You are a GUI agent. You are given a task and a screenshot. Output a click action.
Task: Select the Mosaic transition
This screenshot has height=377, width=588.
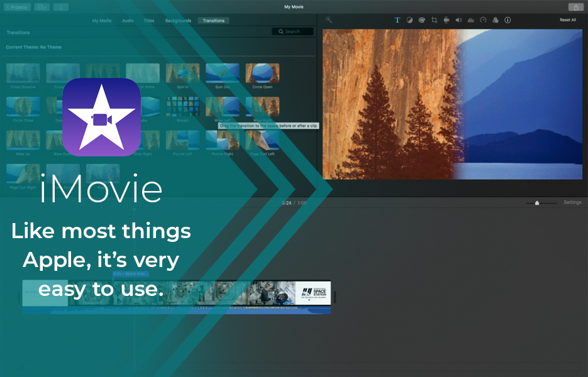coord(182,107)
